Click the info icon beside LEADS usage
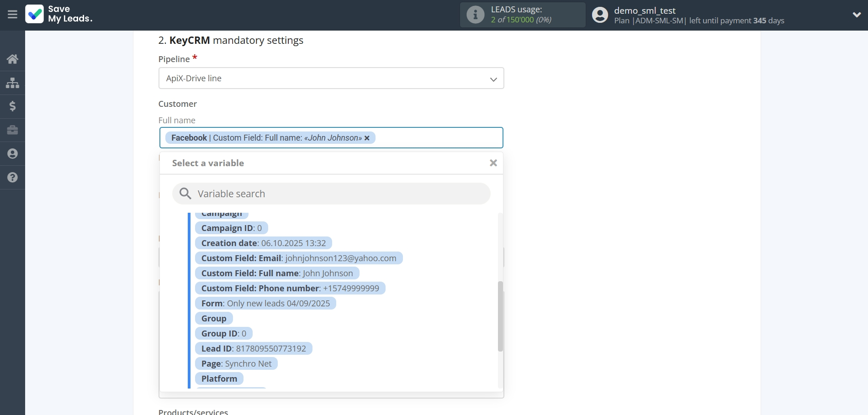 point(476,14)
